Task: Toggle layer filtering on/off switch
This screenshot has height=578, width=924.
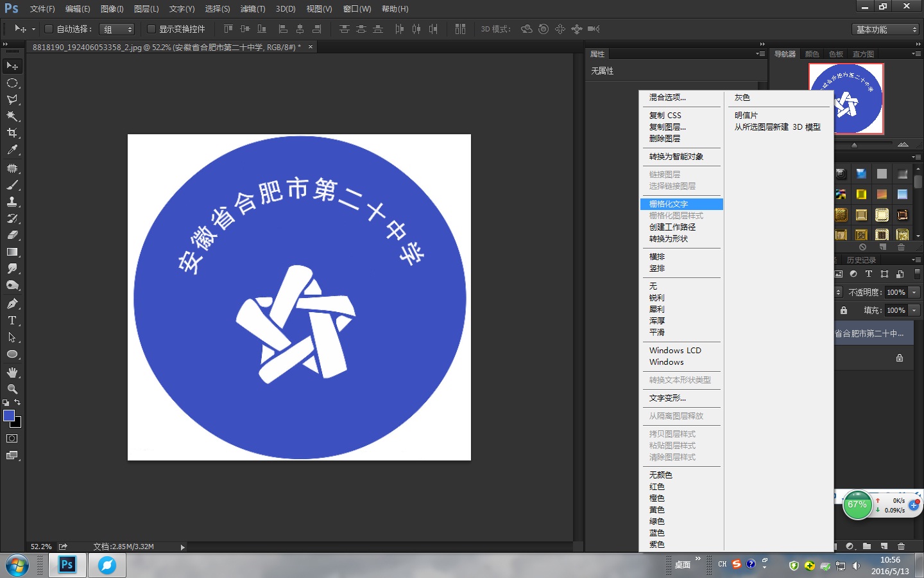Action: [918, 274]
